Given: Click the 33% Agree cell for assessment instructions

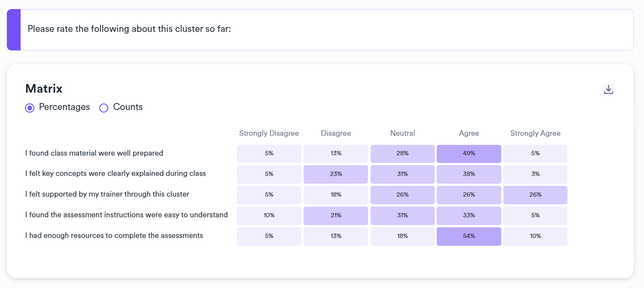Looking at the screenshot, I should tap(468, 215).
